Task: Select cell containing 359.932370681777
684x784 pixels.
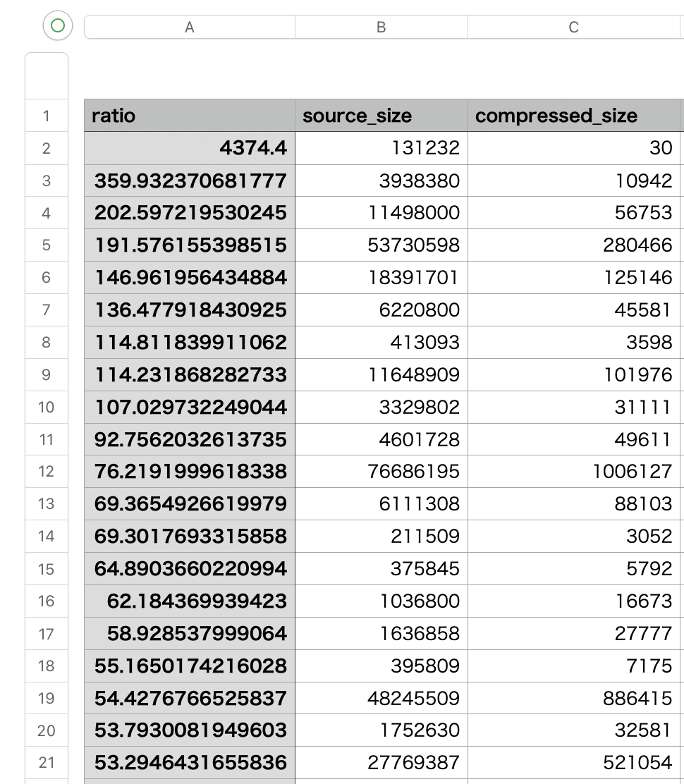Action: point(190,180)
